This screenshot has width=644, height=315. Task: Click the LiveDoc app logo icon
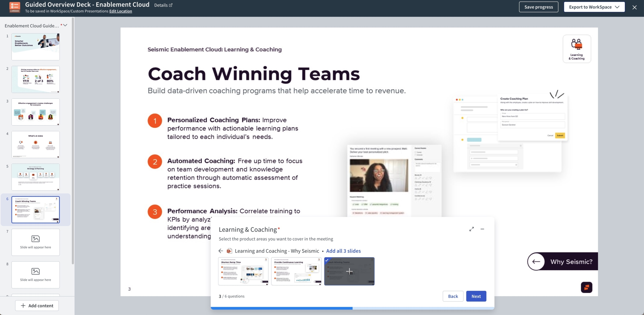click(x=15, y=7)
